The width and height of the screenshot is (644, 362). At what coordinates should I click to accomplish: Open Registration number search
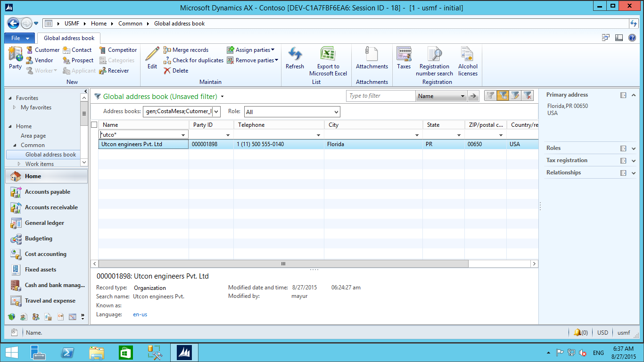434,61
